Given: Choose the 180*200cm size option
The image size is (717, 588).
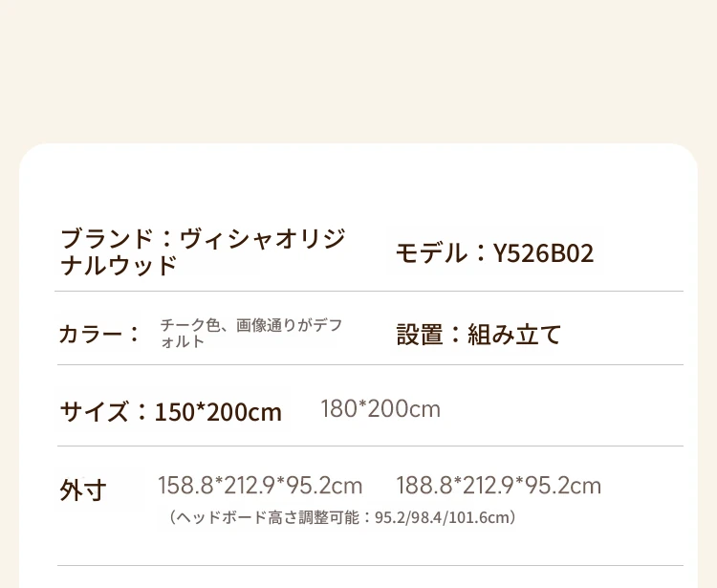Looking at the screenshot, I should coord(380,409).
